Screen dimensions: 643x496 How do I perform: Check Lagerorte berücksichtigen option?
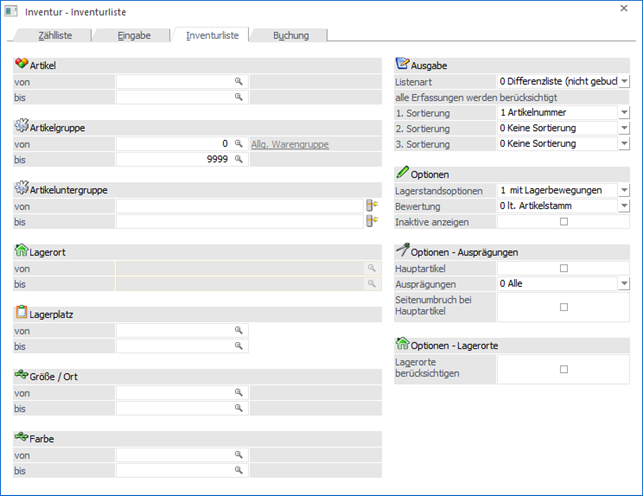(564, 369)
